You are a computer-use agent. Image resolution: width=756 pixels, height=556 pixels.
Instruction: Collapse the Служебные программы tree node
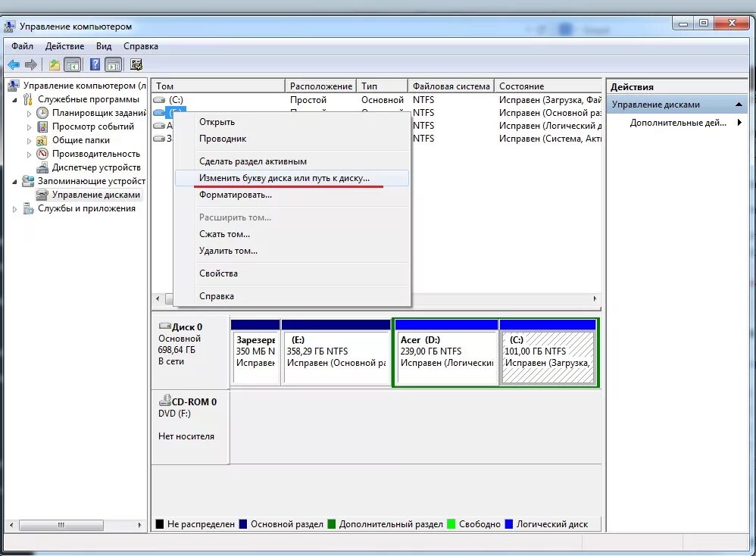14,100
